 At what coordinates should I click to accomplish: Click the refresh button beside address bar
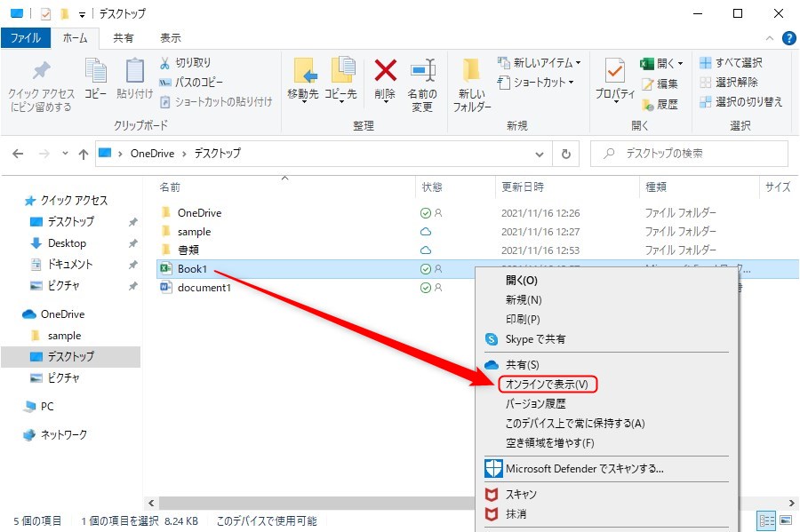coord(565,154)
